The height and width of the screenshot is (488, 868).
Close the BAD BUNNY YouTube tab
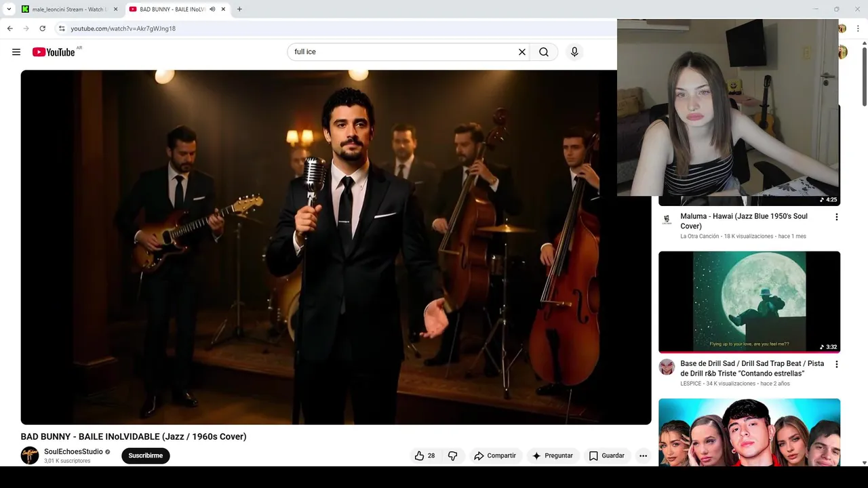[223, 9]
